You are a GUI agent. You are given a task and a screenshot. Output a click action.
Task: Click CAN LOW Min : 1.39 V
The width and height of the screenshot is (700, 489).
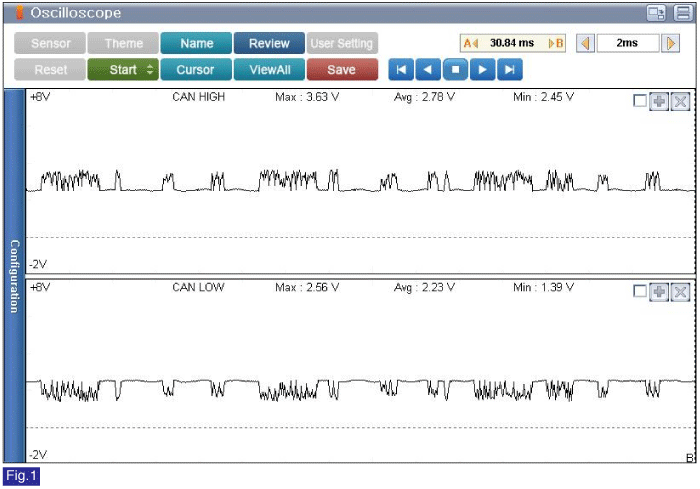click(x=543, y=287)
